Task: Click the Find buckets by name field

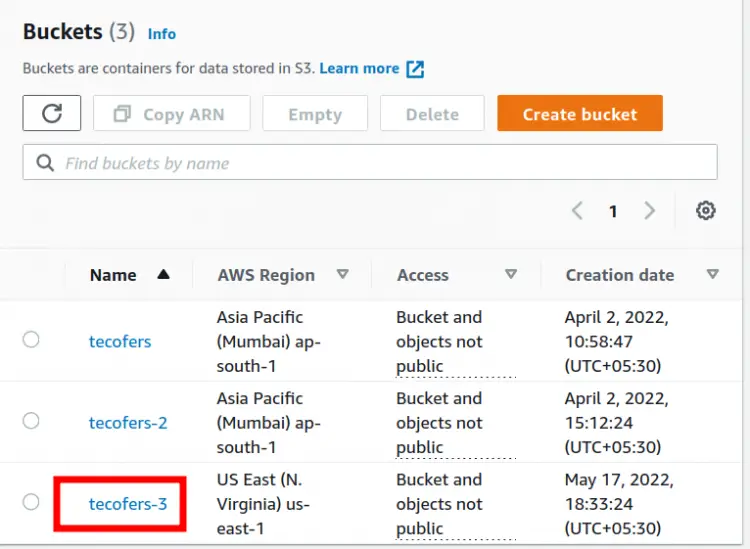Action: tap(380, 163)
